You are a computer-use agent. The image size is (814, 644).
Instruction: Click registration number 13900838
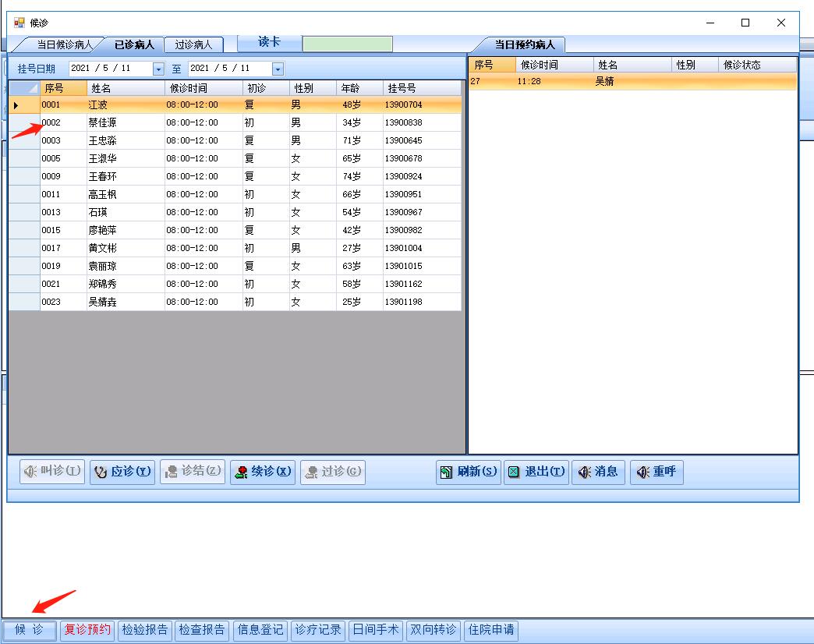pos(403,122)
